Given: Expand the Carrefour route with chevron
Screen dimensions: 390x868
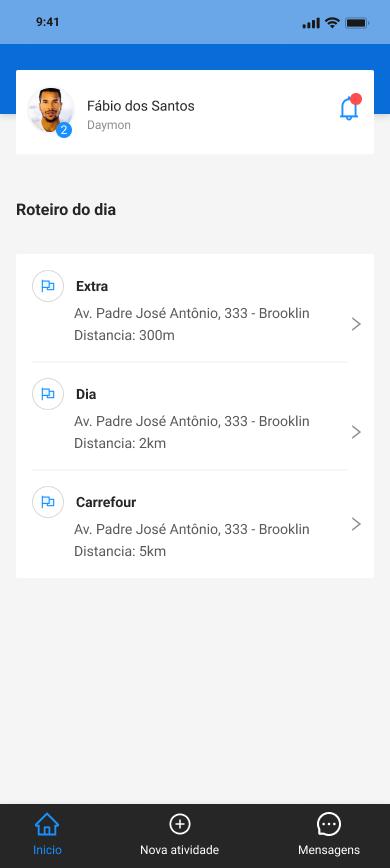Looking at the screenshot, I should coord(356,524).
